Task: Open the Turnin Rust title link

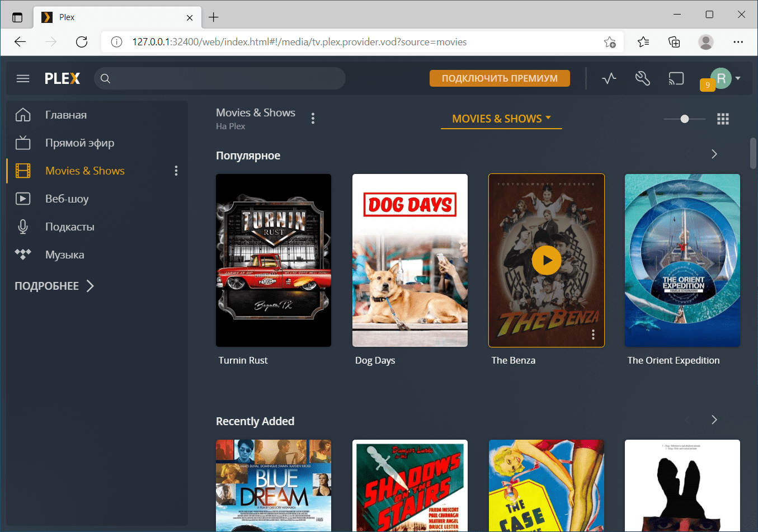Action: coord(243,360)
